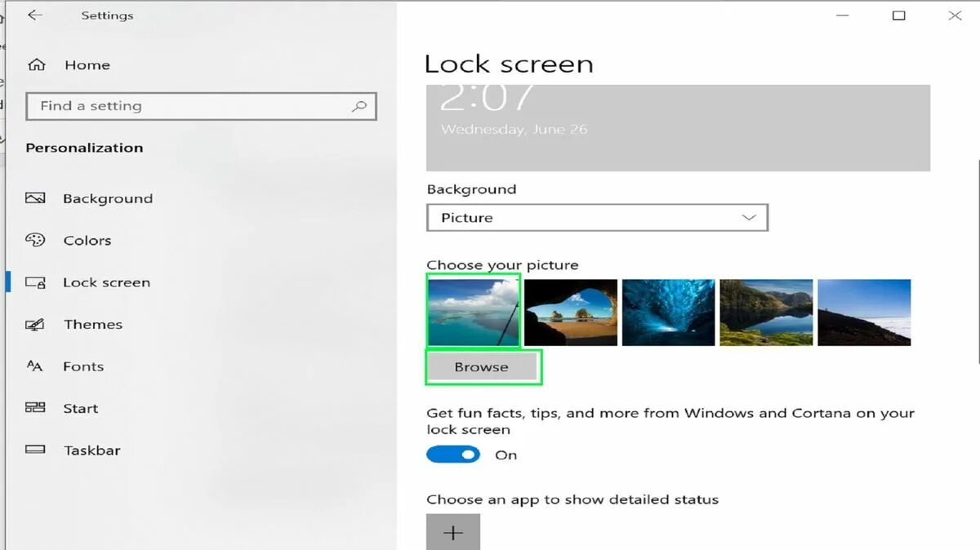Open the Fonts icon
Viewport: 980px width, 550px height.
point(35,366)
